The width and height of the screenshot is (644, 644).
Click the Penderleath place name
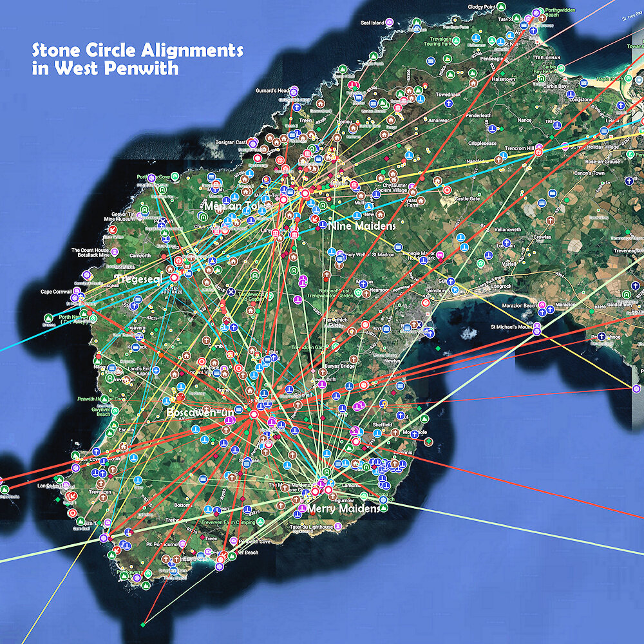[478, 115]
